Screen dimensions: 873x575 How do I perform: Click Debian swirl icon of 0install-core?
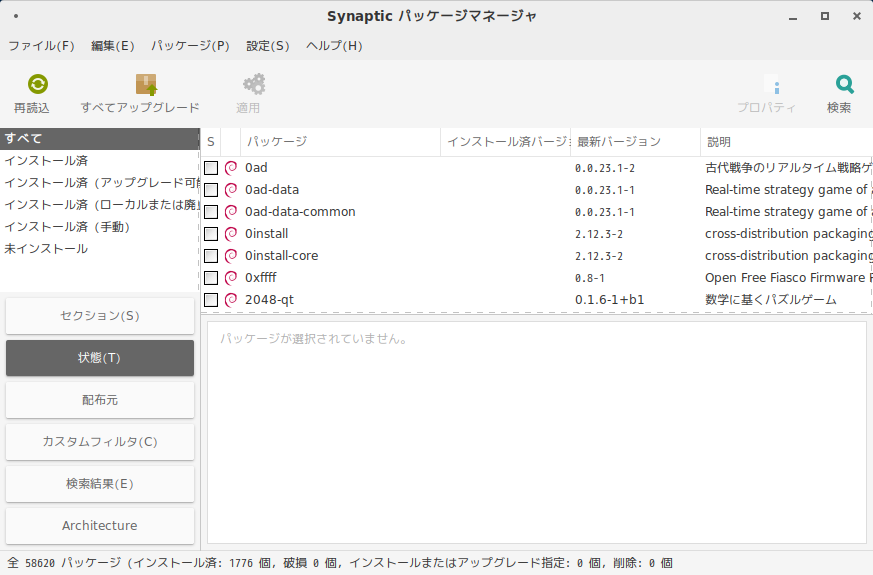point(230,255)
